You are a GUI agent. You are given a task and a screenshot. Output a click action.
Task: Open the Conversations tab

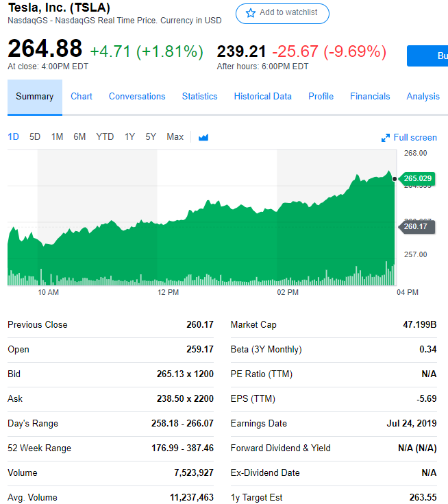click(x=137, y=97)
